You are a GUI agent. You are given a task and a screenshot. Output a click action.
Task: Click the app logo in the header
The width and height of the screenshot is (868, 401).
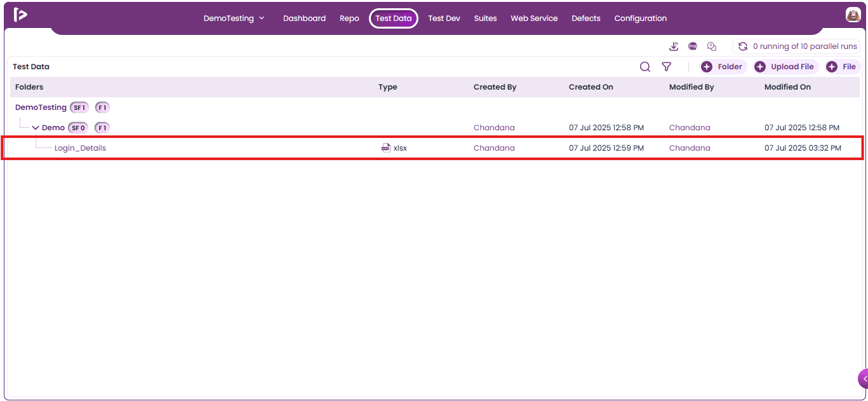20,15
